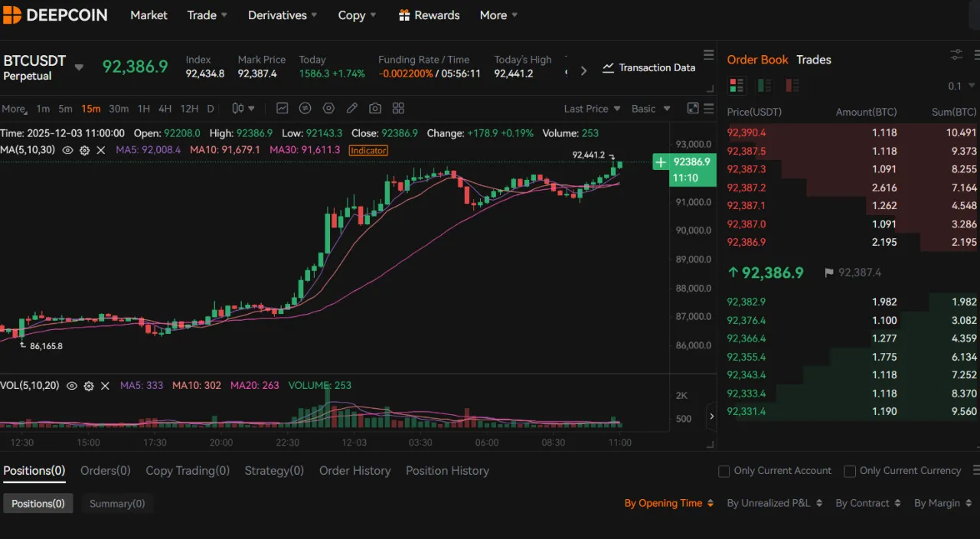Open the chart screenshot camera tool
Screen dimensions: 980x539
(375, 109)
